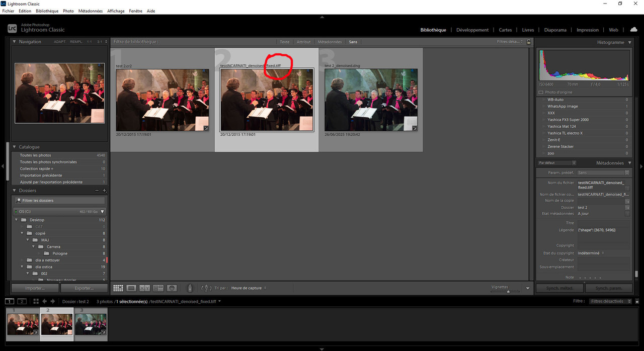Click the Importer... button
This screenshot has width=644, height=351.
pos(35,288)
